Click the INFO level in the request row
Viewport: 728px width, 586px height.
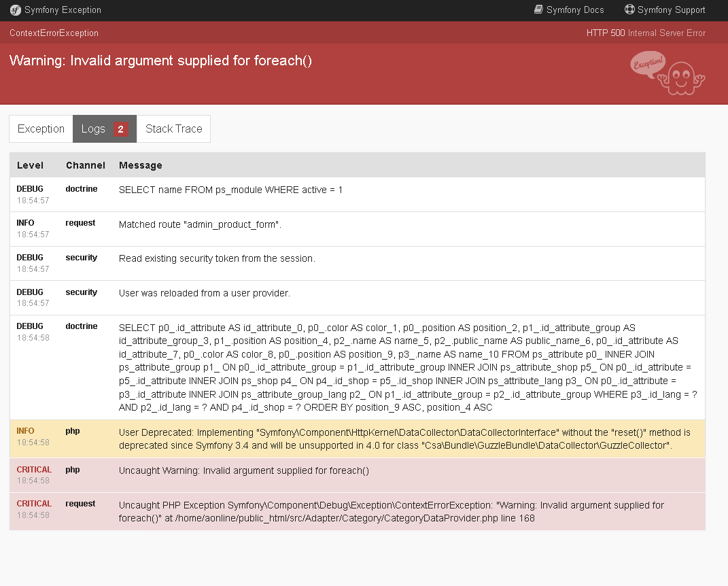pyautogui.click(x=26, y=223)
